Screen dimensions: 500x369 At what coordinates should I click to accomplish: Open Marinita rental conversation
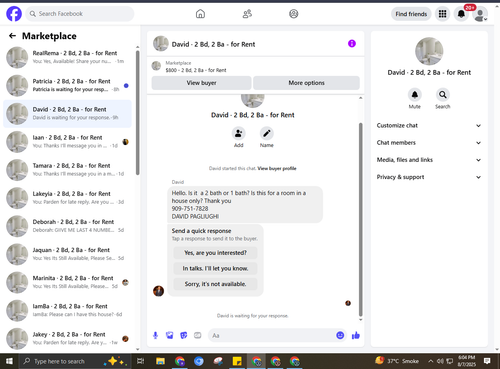click(x=67, y=282)
